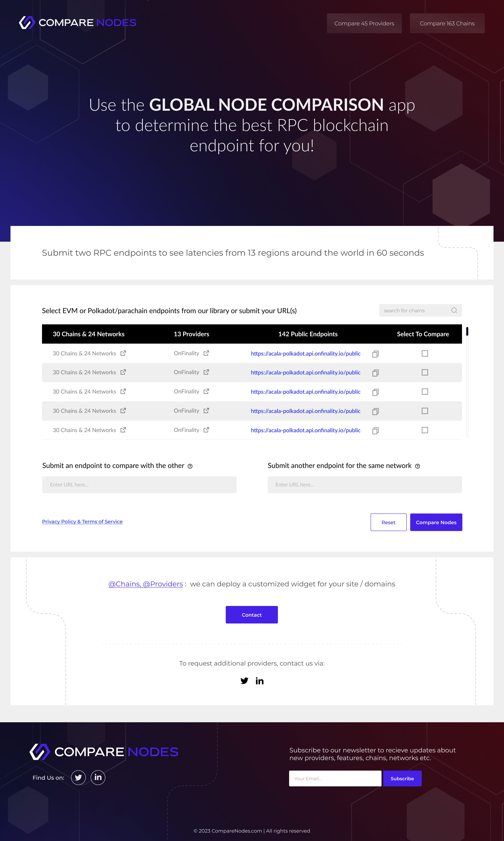The width and height of the screenshot is (504, 841).
Task: Open first row chain external link icon
Action: (123, 353)
